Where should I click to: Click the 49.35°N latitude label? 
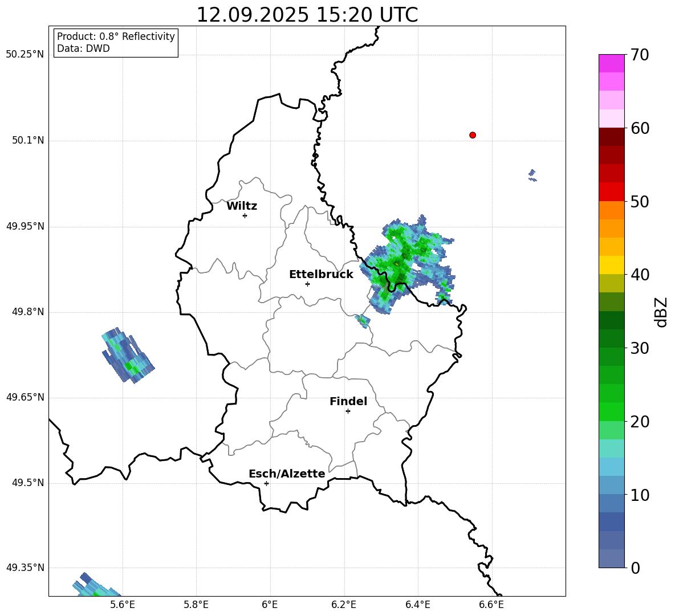coord(25,568)
